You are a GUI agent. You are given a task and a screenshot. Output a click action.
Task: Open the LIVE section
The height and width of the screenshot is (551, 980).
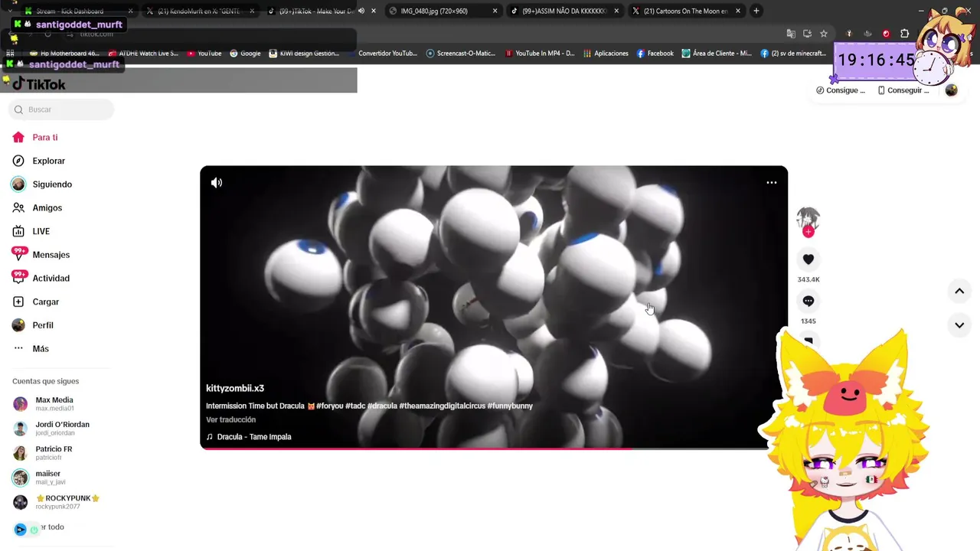(x=31, y=231)
